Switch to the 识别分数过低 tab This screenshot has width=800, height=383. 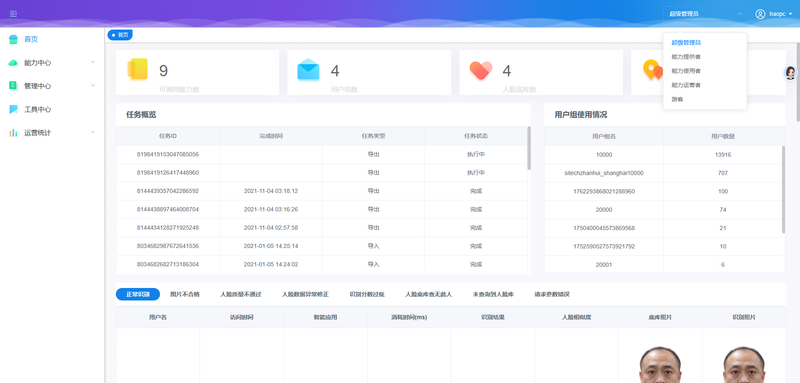pyautogui.click(x=367, y=294)
